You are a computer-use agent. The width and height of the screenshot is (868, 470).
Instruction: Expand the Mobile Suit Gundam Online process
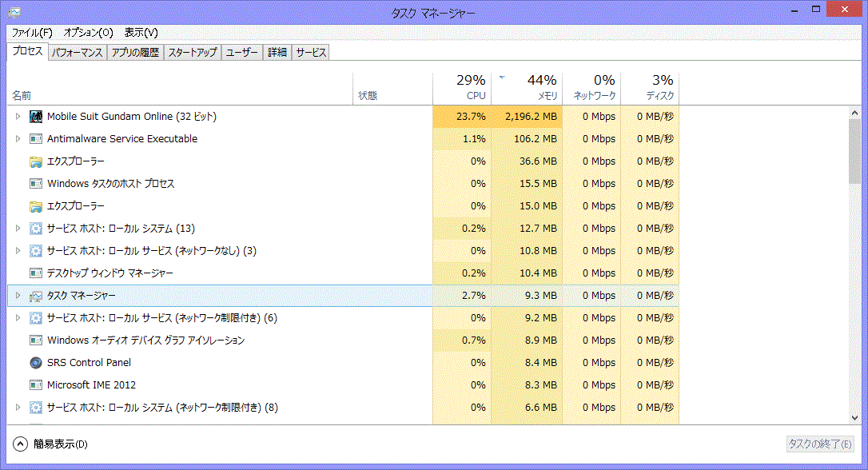[x=18, y=117]
